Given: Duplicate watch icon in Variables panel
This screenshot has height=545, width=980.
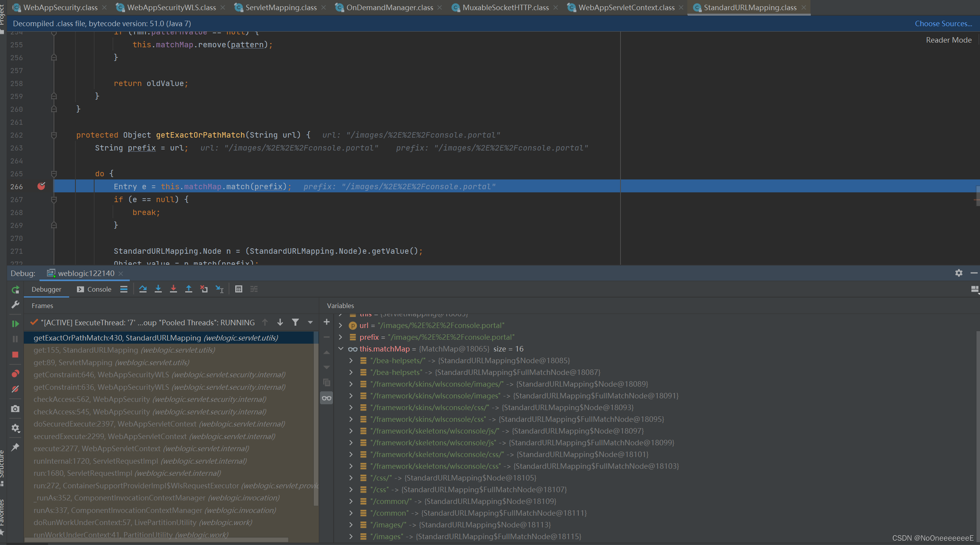Looking at the screenshot, I should point(327,383).
